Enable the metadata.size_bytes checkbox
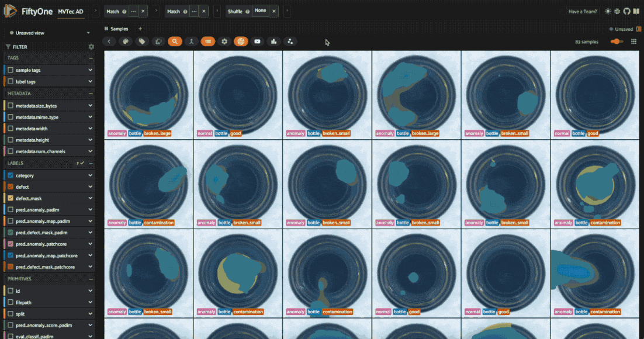The width and height of the screenshot is (644, 339). tap(11, 106)
